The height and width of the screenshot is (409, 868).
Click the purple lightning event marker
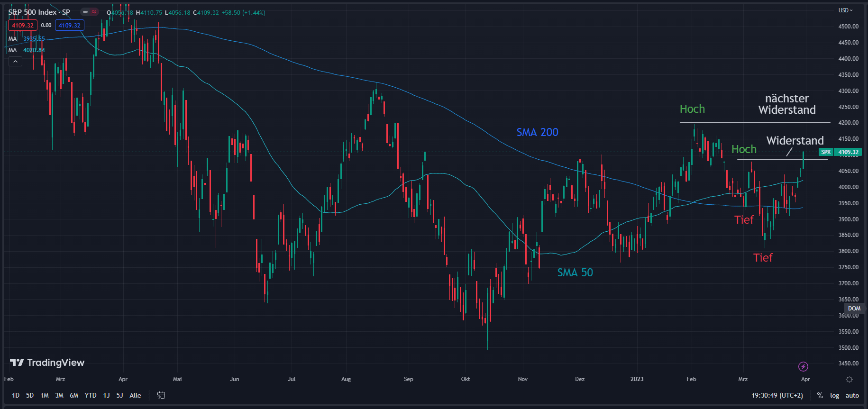[803, 366]
